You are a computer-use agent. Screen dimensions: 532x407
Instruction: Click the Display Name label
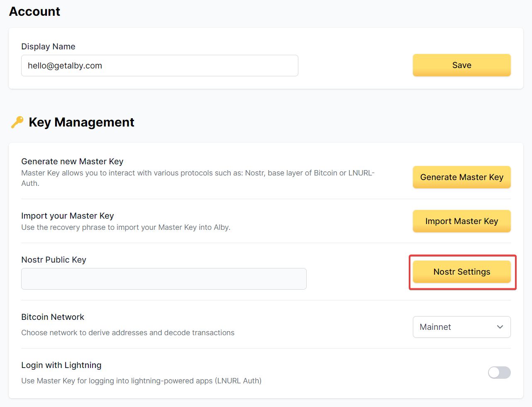click(x=48, y=46)
